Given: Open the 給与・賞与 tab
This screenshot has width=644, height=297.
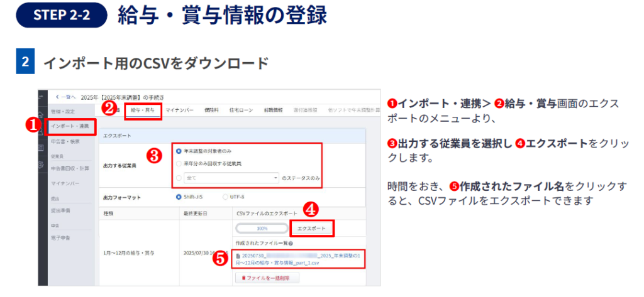Looking at the screenshot, I should pyautogui.click(x=142, y=111).
